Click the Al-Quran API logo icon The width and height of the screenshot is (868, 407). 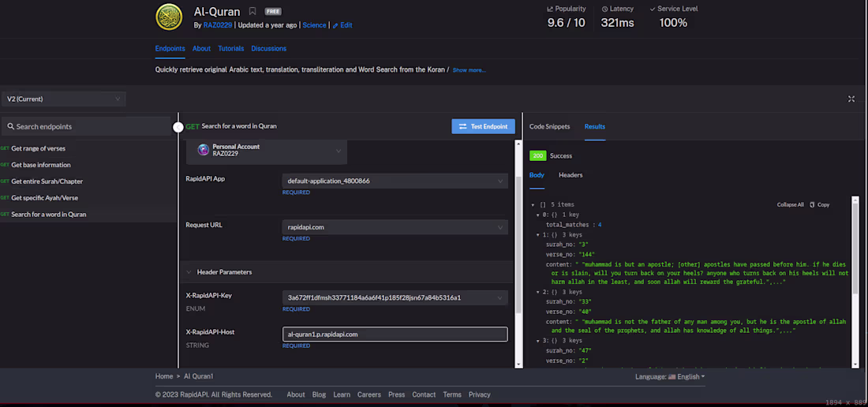tap(169, 17)
